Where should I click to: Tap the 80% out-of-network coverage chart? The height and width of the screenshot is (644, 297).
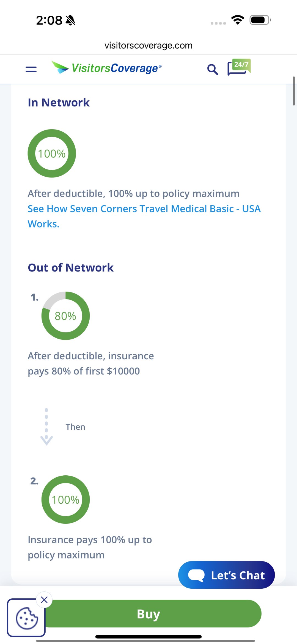click(65, 316)
